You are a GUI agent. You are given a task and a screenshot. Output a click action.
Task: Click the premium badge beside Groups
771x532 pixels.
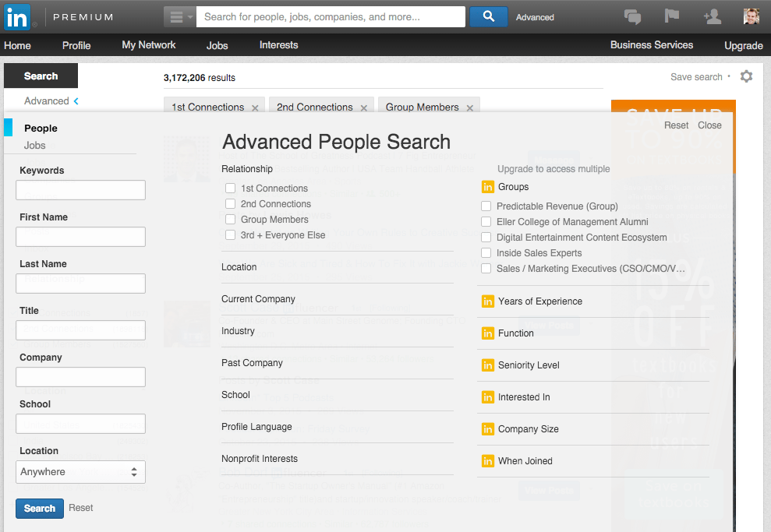pyautogui.click(x=488, y=187)
